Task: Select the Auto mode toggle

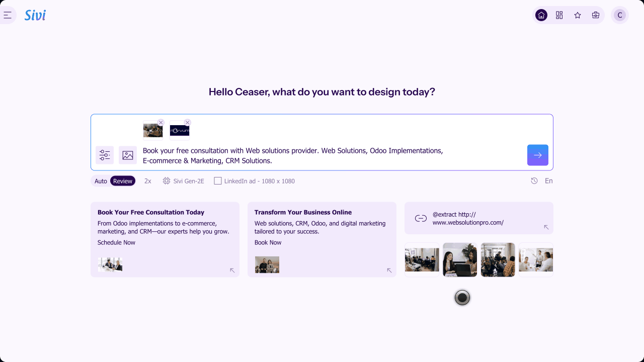Action: click(101, 181)
